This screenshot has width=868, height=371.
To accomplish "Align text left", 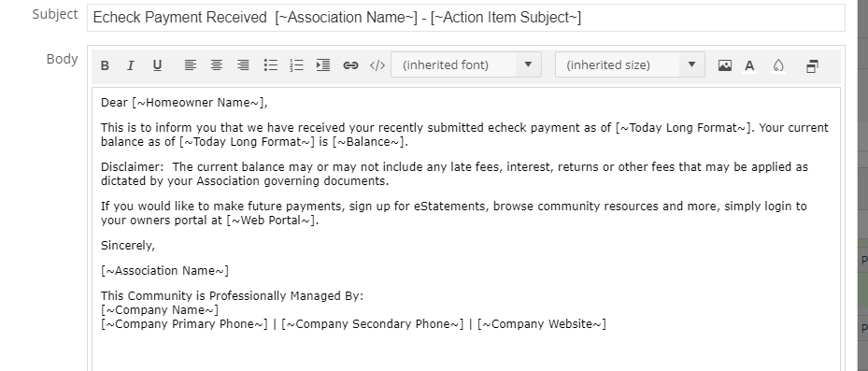I will tap(191, 65).
